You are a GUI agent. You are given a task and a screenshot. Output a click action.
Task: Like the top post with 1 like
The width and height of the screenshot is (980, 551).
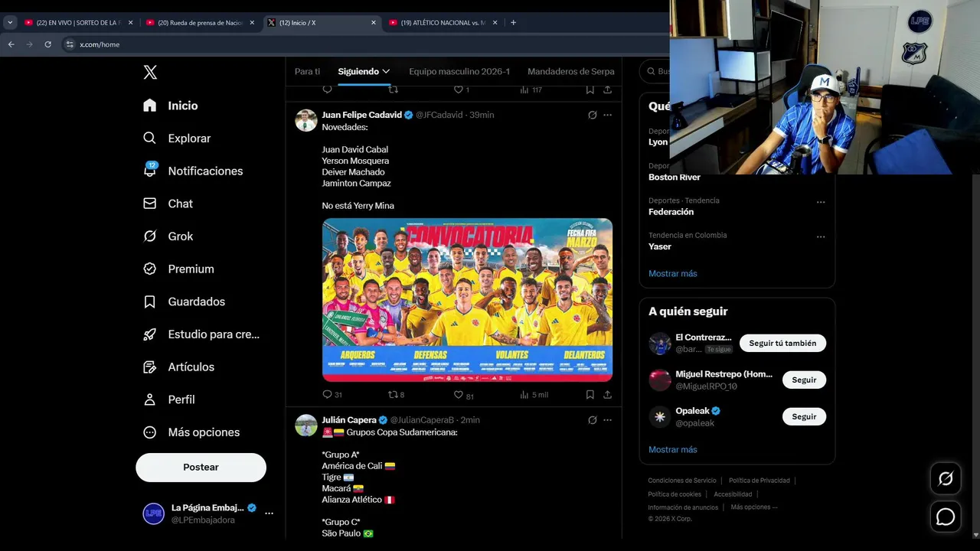point(461,90)
